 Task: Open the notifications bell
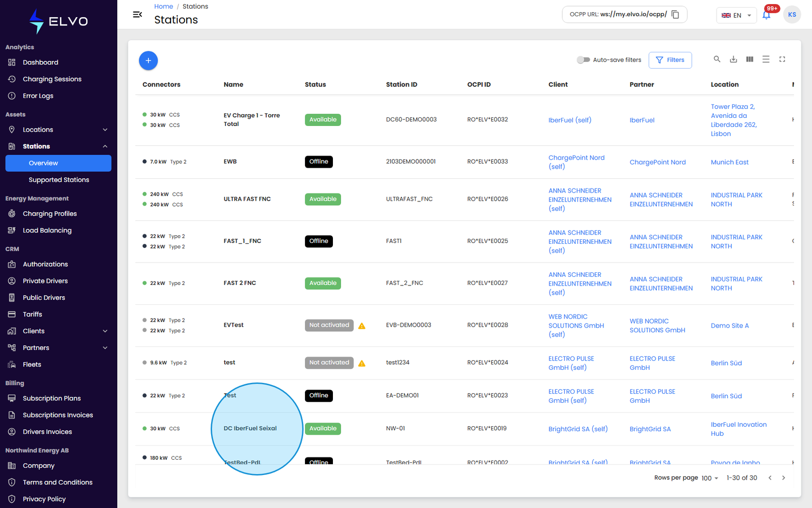(x=766, y=15)
